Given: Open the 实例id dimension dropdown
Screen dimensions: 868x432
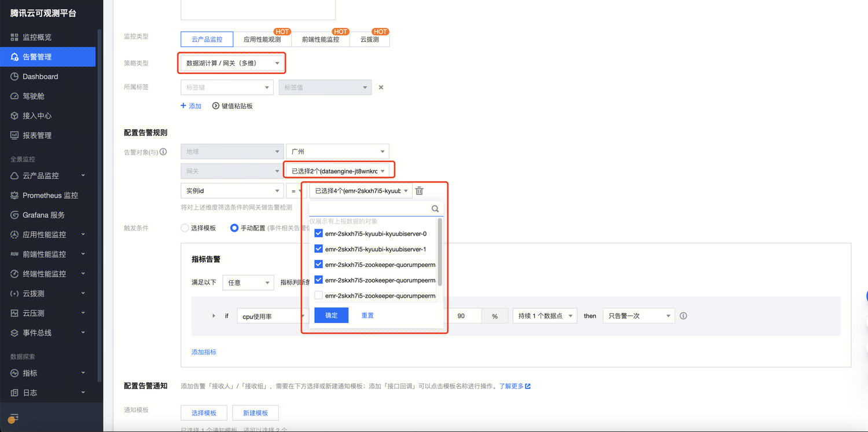Looking at the screenshot, I should [x=232, y=191].
